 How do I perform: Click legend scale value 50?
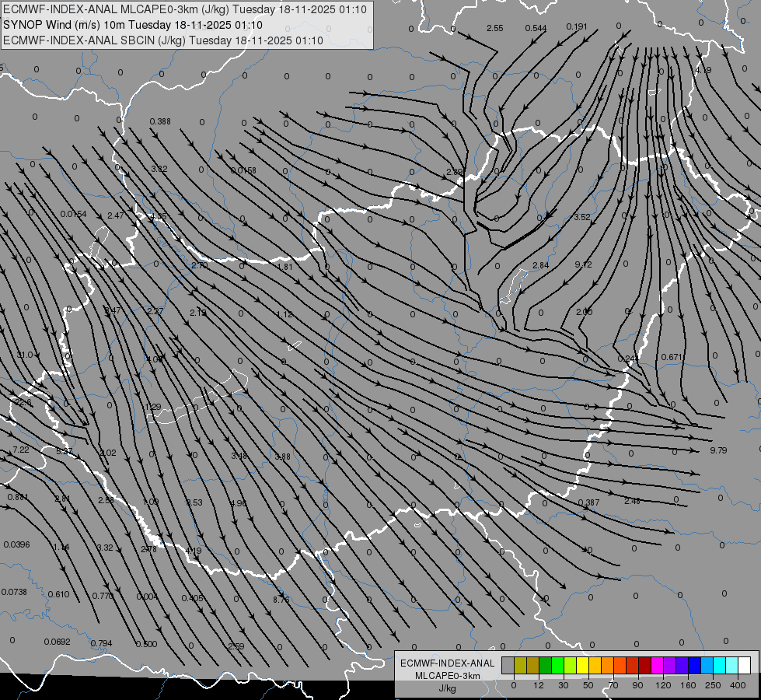pyautogui.click(x=588, y=685)
